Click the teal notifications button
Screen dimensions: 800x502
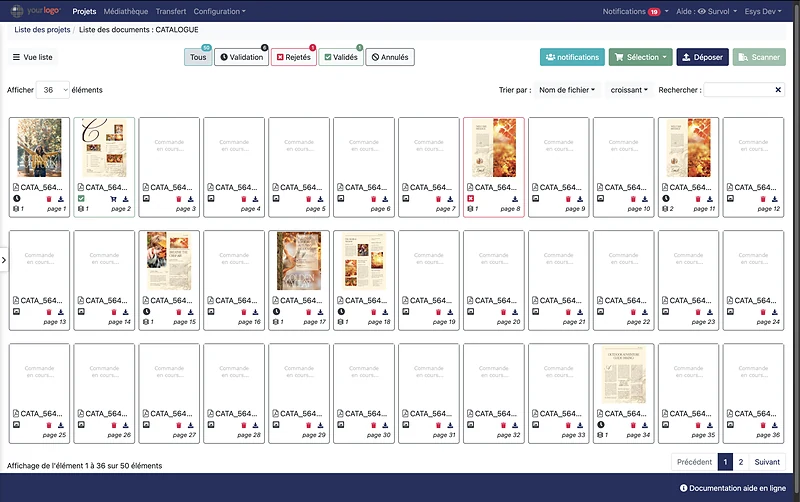click(x=572, y=57)
